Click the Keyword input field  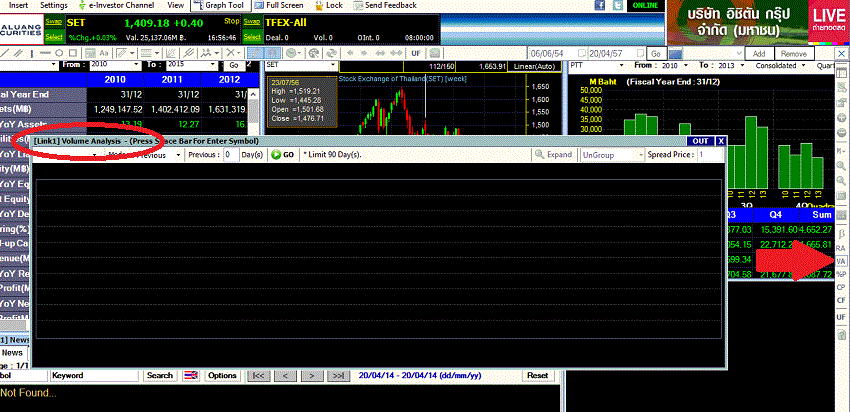point(94,375)
